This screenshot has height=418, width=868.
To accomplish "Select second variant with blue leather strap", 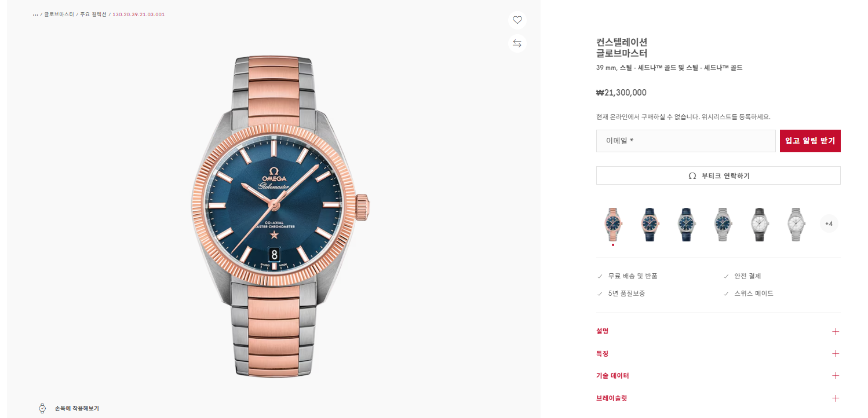I will tap(650, 224).
